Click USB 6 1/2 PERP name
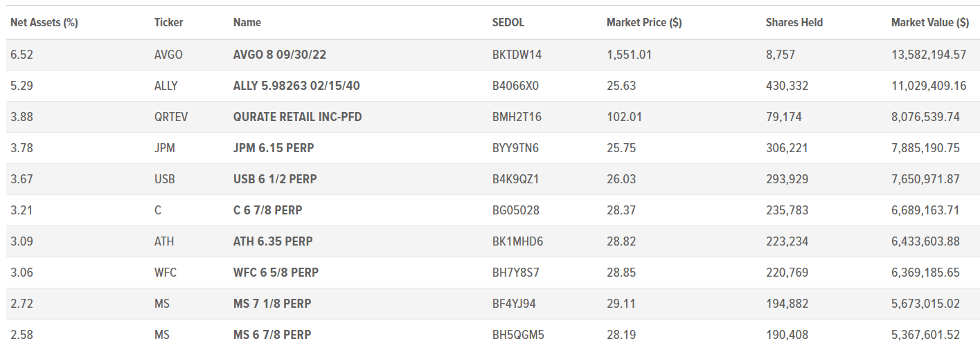 tap(275, 179)
